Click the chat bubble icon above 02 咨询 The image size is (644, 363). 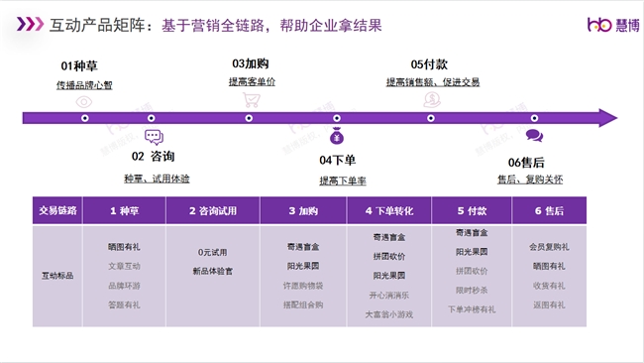click(x=154, y=137)
